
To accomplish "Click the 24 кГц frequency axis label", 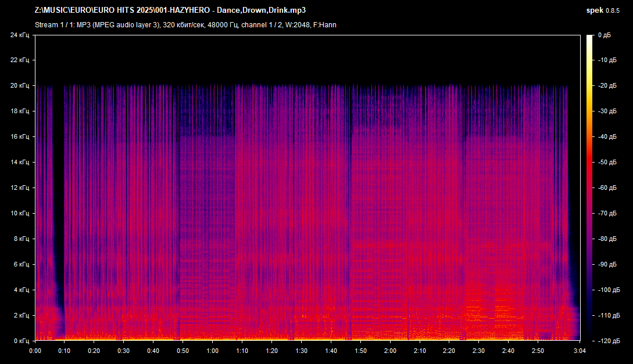I will [20, 35].
